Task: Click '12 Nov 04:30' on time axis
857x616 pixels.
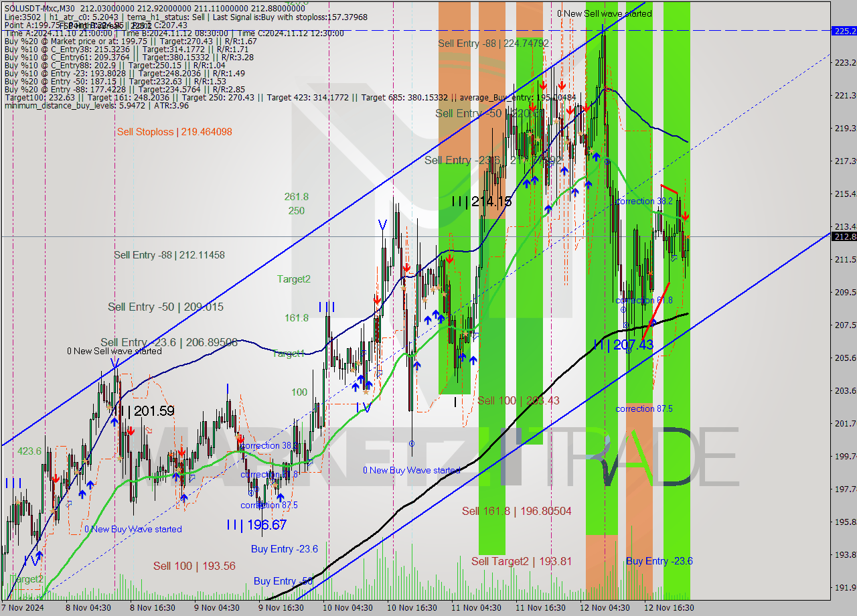Action: point(605,608)
